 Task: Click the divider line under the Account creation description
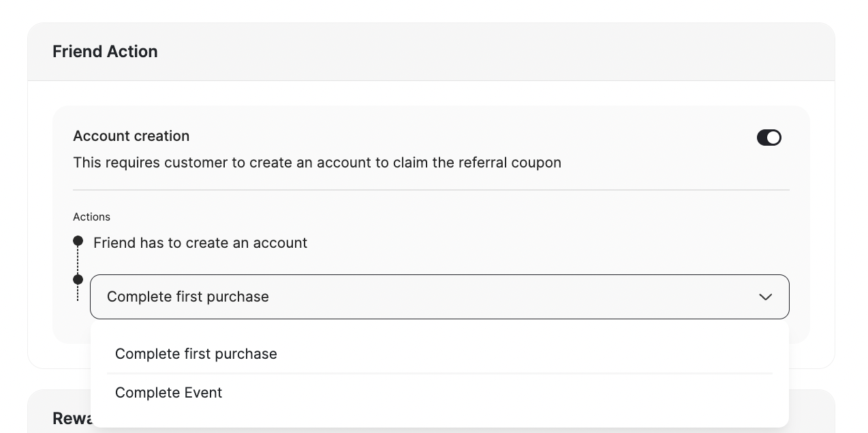click(431, 190)
